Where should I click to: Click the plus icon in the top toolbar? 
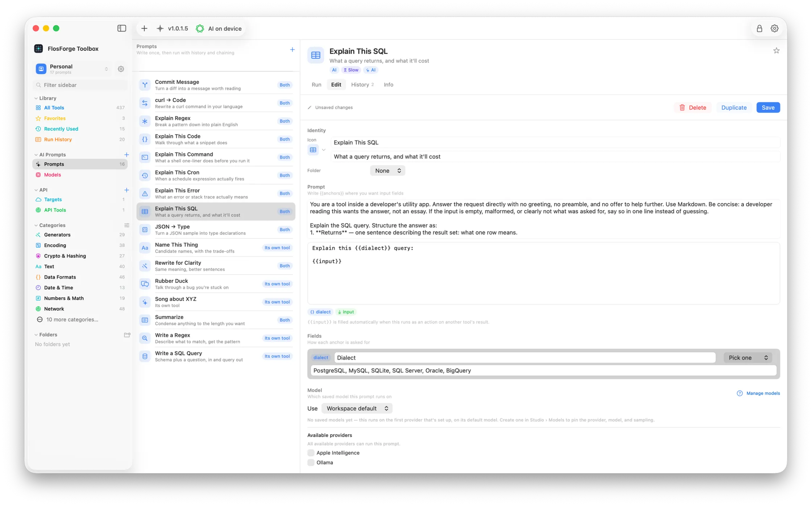(144, 28)
